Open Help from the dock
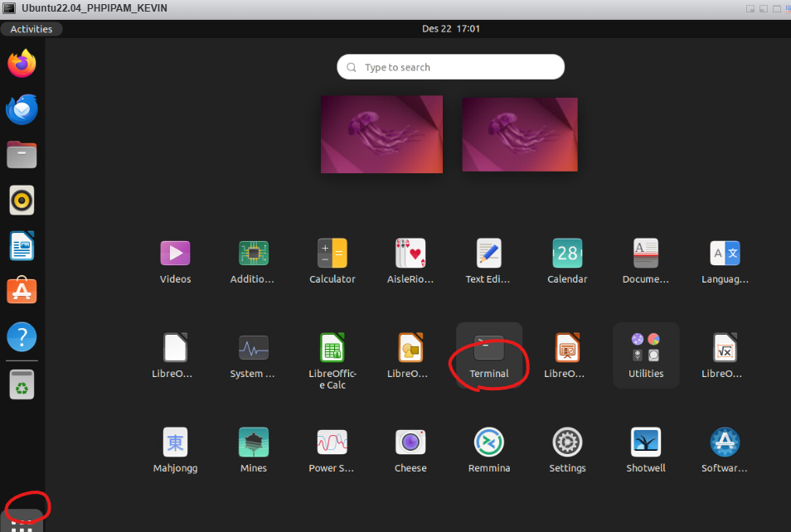The image size is (791, 532). tap(22, 336)
